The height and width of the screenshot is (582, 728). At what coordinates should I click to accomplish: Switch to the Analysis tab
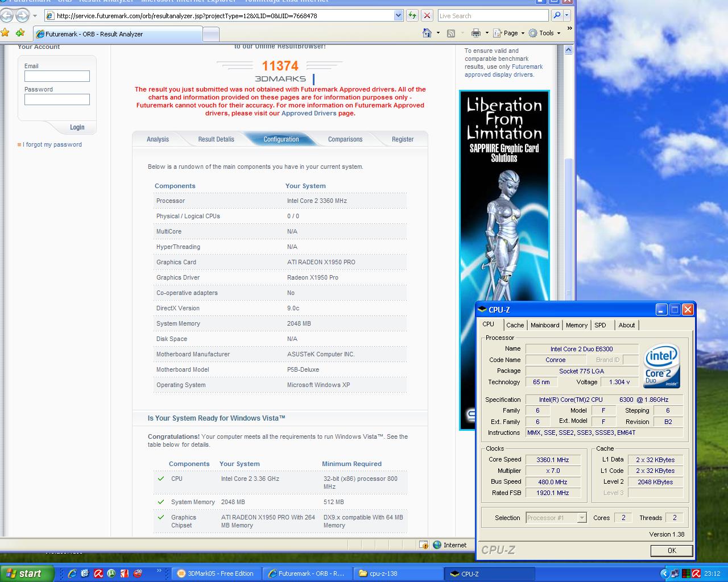158,139
